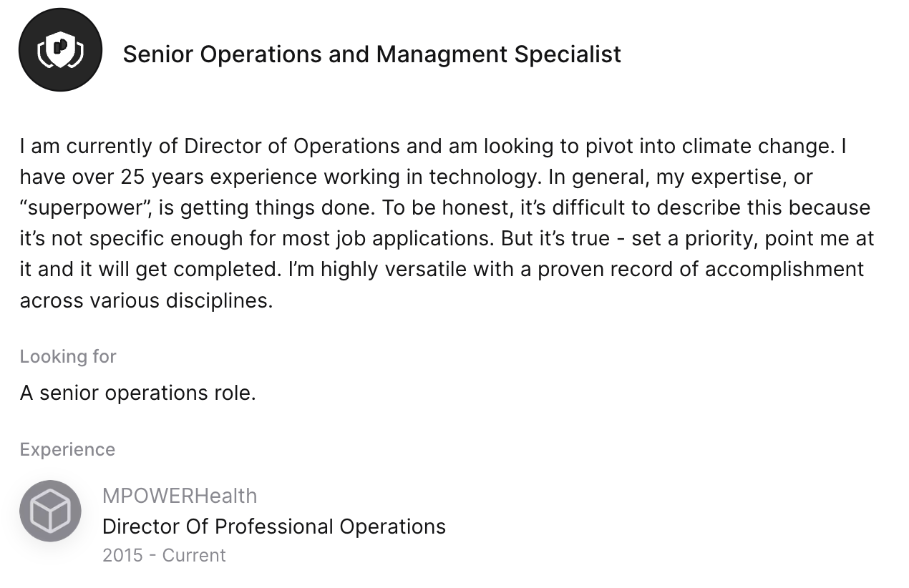Screen dimensions: 909x588
Task: Click the shield profile avatar icon
Action: pos(60,50)
